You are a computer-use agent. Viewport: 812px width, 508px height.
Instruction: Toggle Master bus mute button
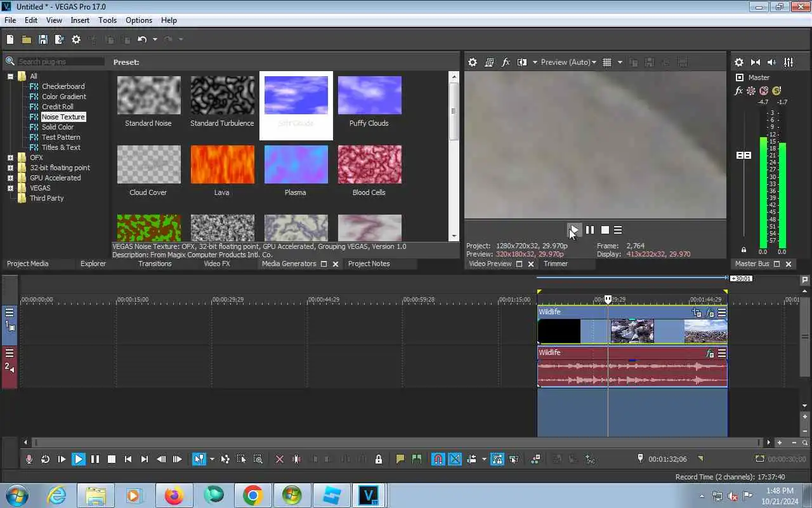pyautogui.click(x=764, y=91)
